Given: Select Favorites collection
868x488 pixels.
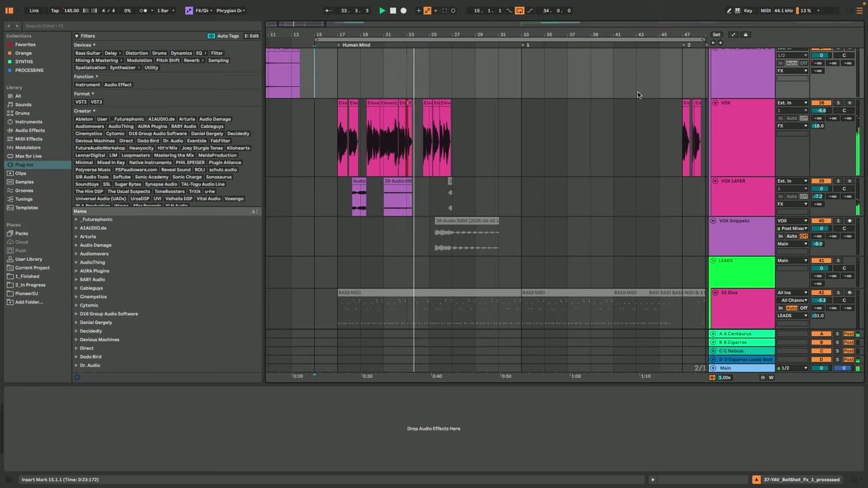Looking at the screenshot, I should coord(26,44).
